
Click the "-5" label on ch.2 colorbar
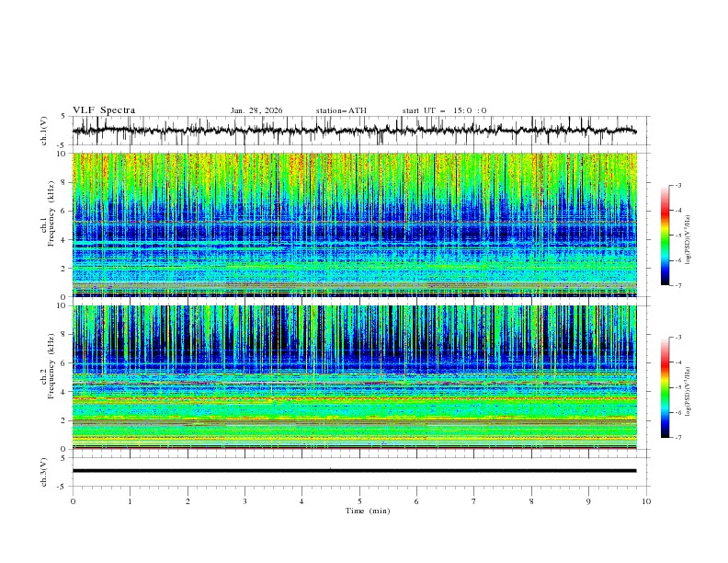[677, 387]
